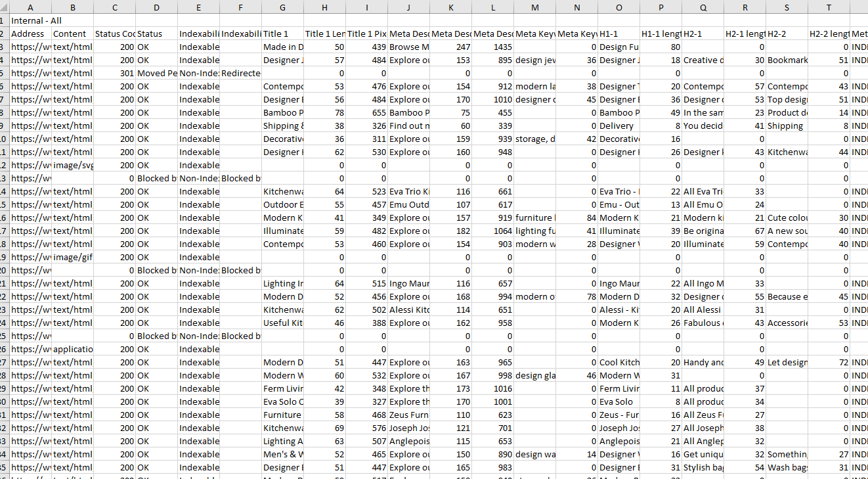Click the 'Title 1' header cell
Viewport: 868px width, 479px height.
click(x=282, y=34)
